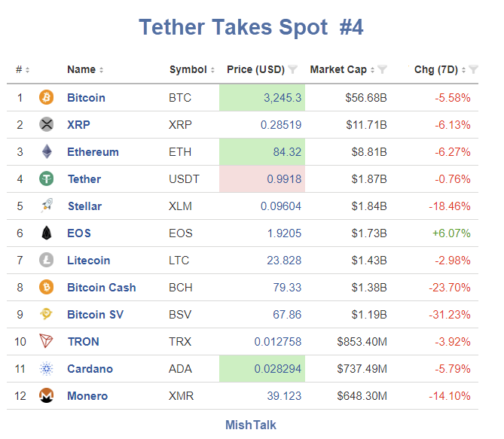The width and height of the screenshot is (504, 439).
Task: Click the green-highlighted Bitcoin price cell
Action: 261,98
